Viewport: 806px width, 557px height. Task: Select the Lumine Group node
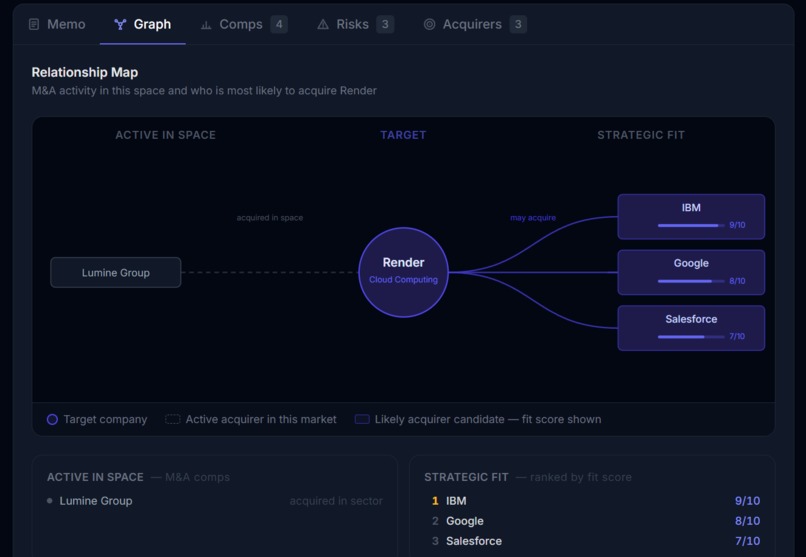pyautogui.click(x=116, y=272)
